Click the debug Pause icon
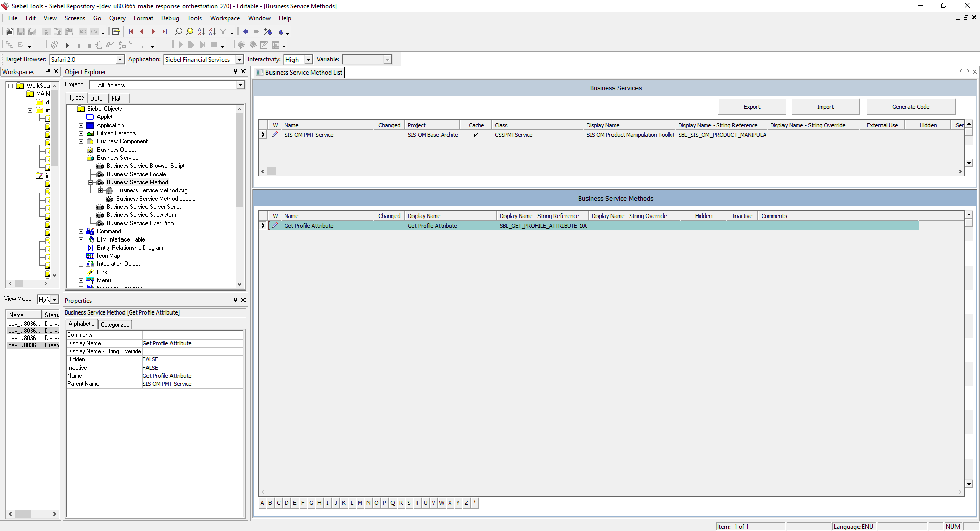980x531 pixels. tap(79, 45)
